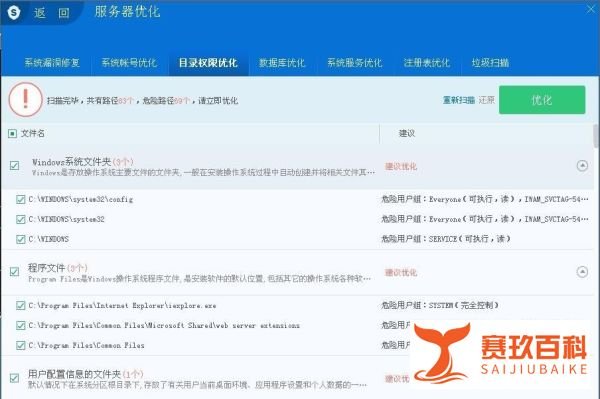Uncheck C:\Program Files\Common Files checkbox
The width and height of the screenshot is (600, 399).
click(21, 345)
